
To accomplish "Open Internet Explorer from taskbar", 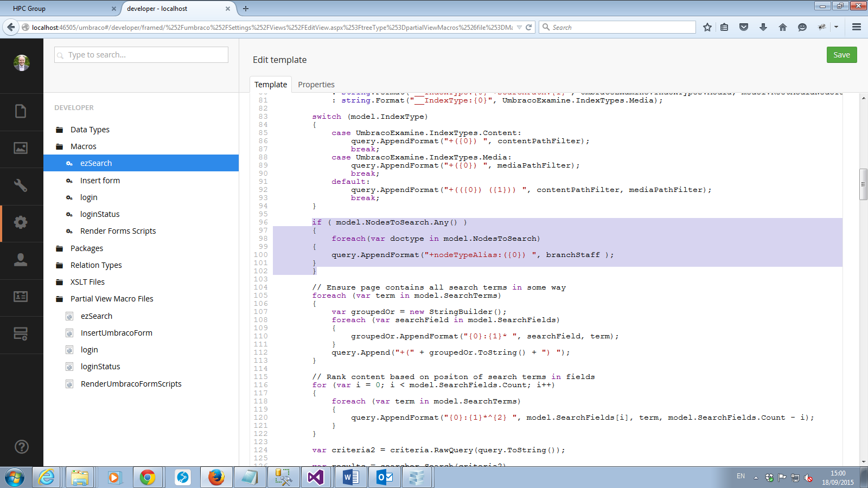I will (47, 477).
